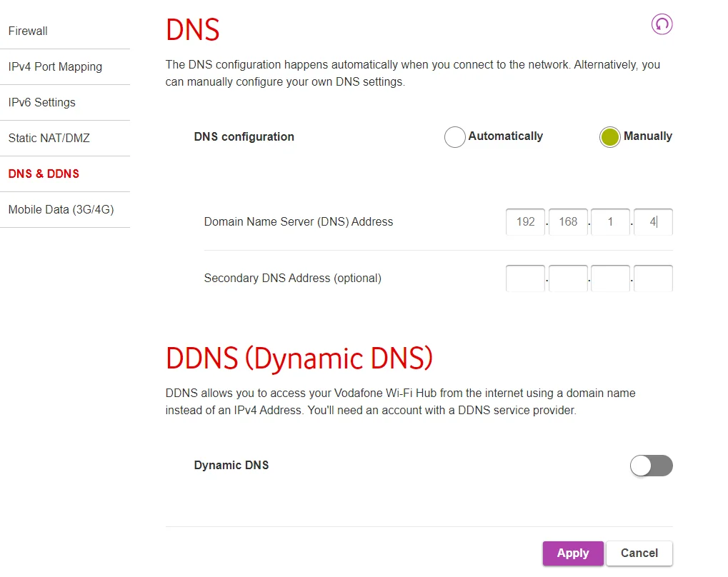Click first Secondary DNS Address octet field
Image resolution: width=728 pixels, height=577 pixels.
[525, 278]
